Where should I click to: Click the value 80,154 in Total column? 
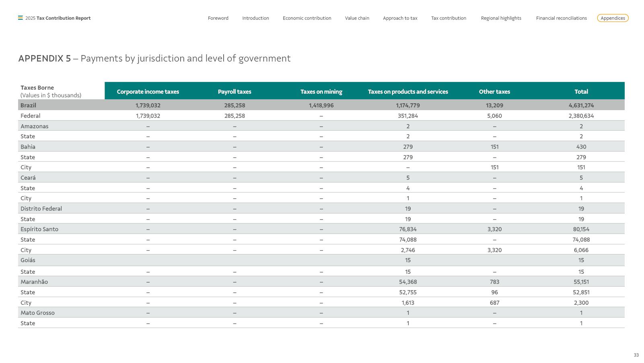(581, 229)
